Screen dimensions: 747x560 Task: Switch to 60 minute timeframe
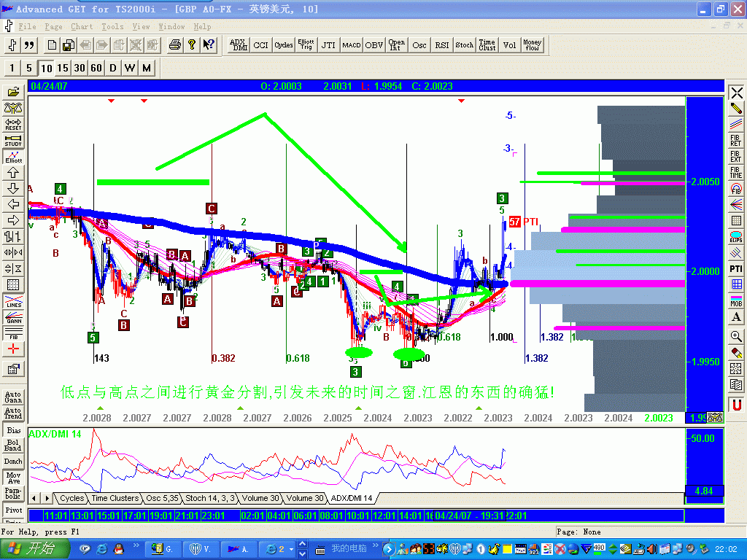coord(96,68)
